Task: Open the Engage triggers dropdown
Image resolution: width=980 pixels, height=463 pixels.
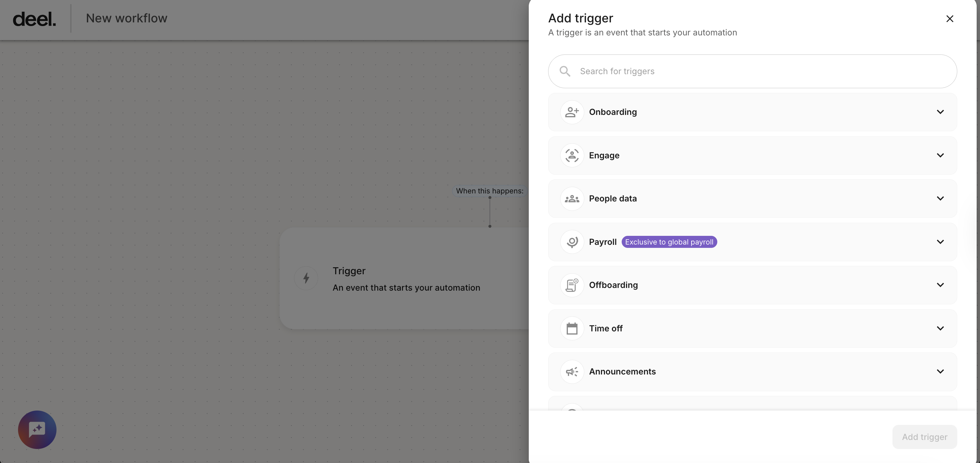Action: pos(941,155)
